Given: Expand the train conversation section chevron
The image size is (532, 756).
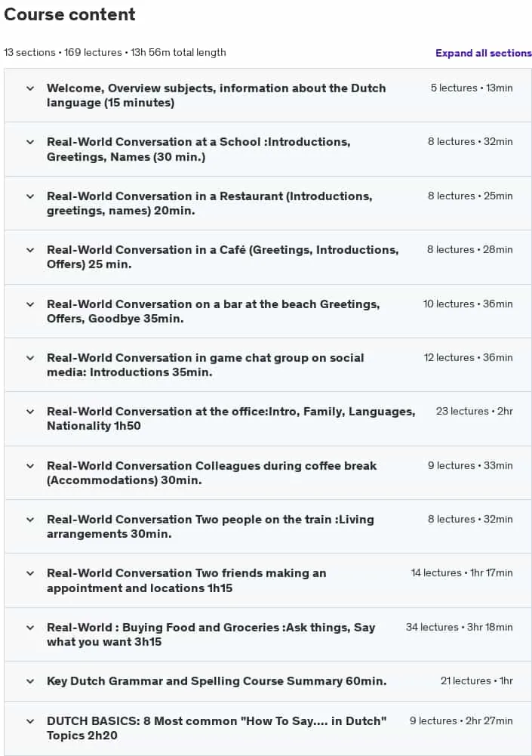Looking at the screenshot, I should [x=30, y=520].
